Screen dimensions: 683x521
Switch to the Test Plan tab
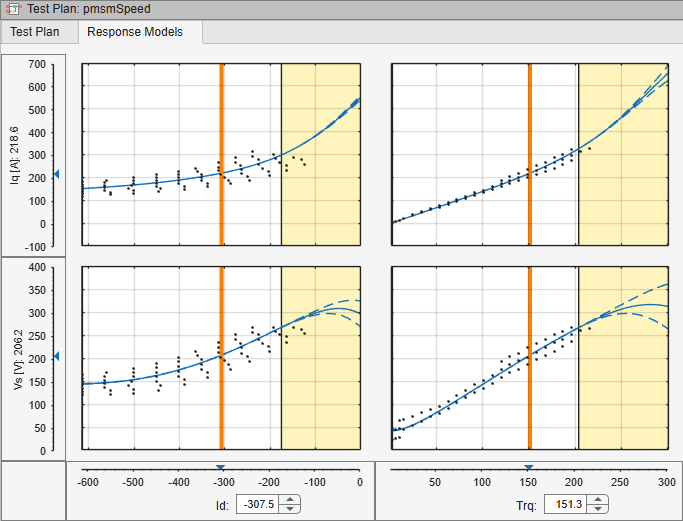tap(35, 32)
